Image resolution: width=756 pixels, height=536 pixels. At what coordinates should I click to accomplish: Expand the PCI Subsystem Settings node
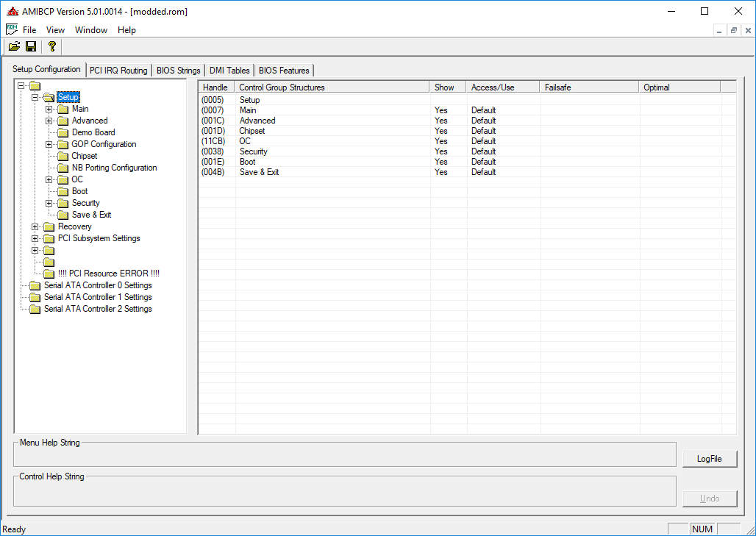click(x=35, y=239)
